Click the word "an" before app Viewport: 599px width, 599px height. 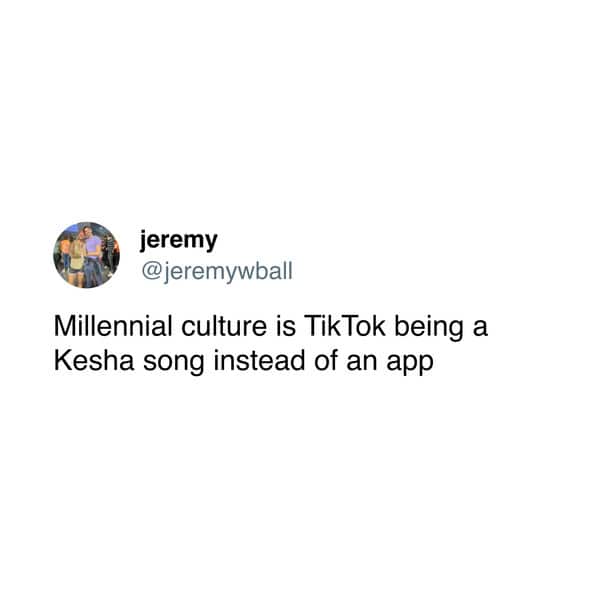point(362,364)
